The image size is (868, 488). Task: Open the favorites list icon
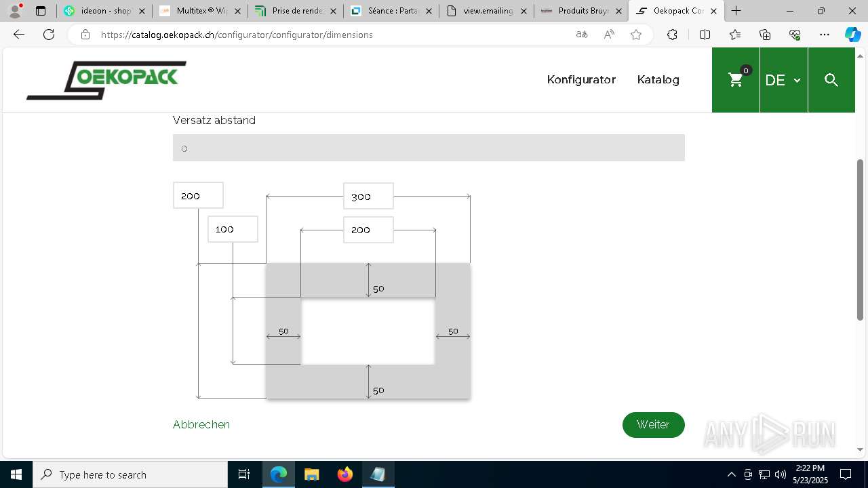(x=735, y=35)
